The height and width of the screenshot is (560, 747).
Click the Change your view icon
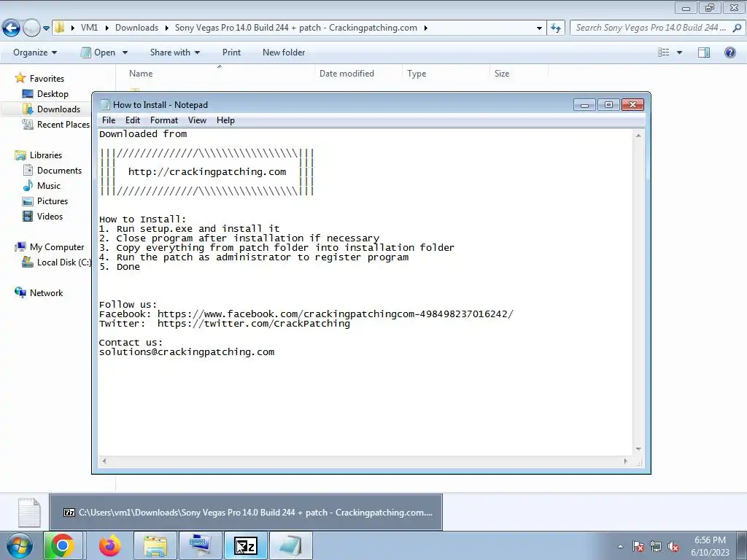tap(664, 52)
